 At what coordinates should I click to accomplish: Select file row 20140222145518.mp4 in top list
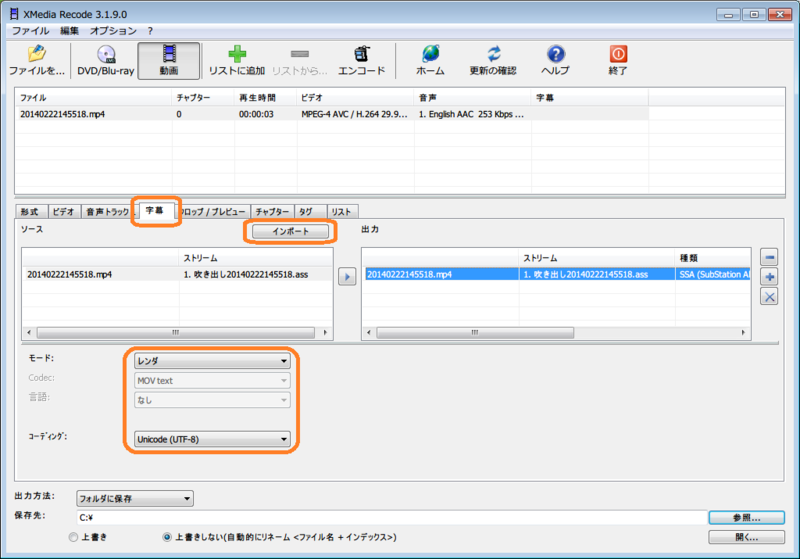(332, 114)
